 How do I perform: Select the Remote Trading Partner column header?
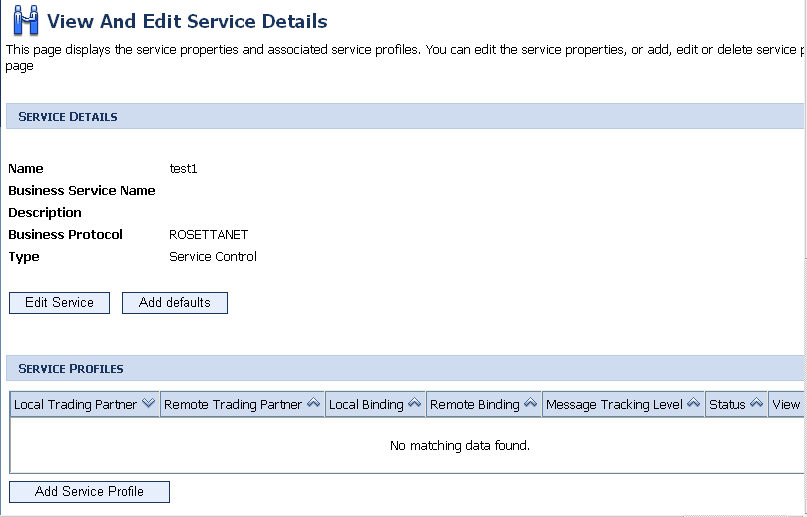[242, 404]
